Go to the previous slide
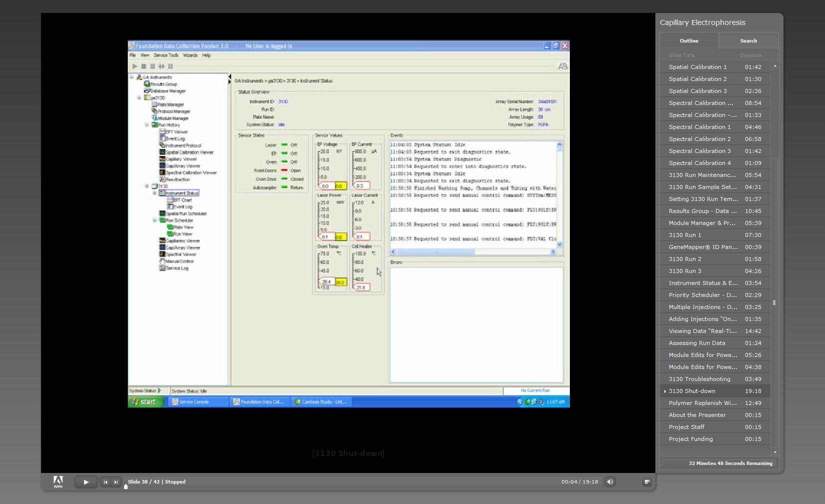Screen dimensions: 825x504 click(105, 482)
